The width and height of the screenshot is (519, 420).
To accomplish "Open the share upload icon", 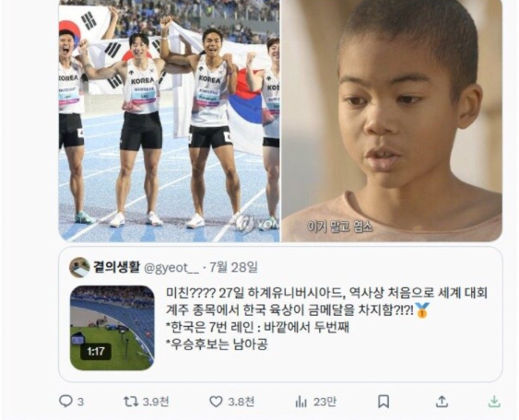I will (442, 402).
